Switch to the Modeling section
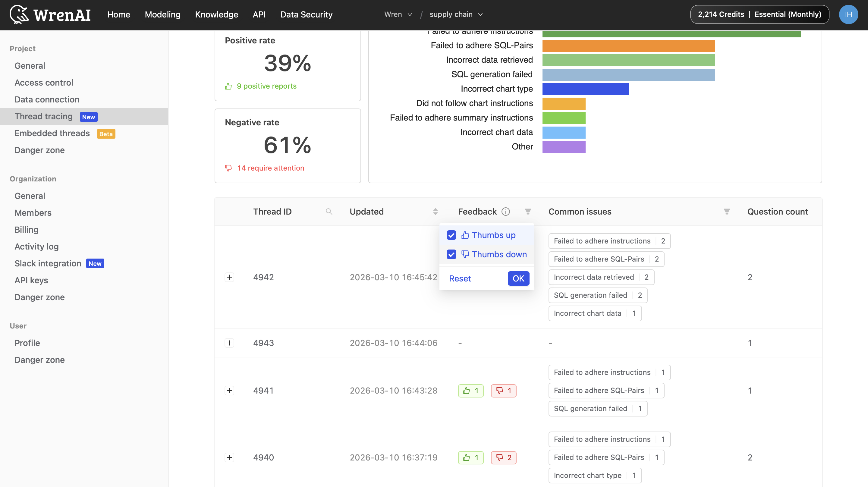The width and height of the screenshot is (868, 487). pyautogui.click(x=163, y=14)
